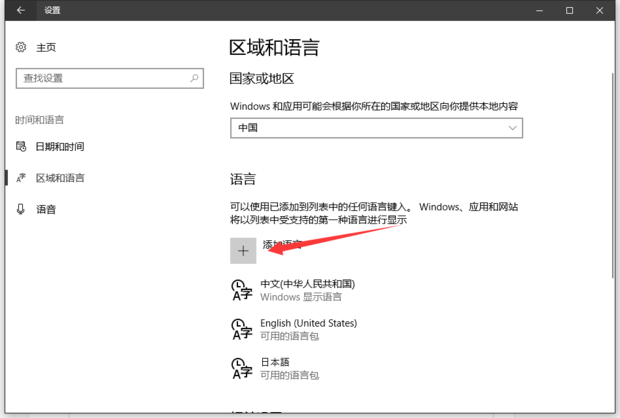Click the microphone icon for 语音

[x=21, y=209]
